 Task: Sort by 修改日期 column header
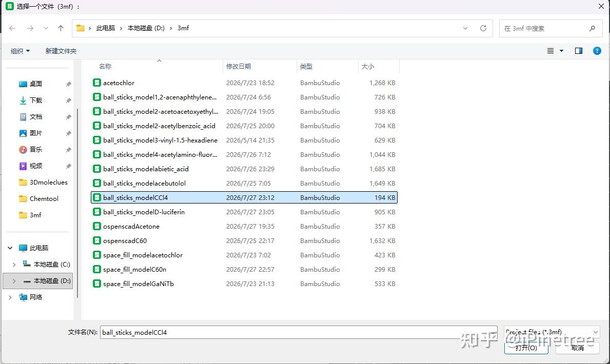click(239, 67)
